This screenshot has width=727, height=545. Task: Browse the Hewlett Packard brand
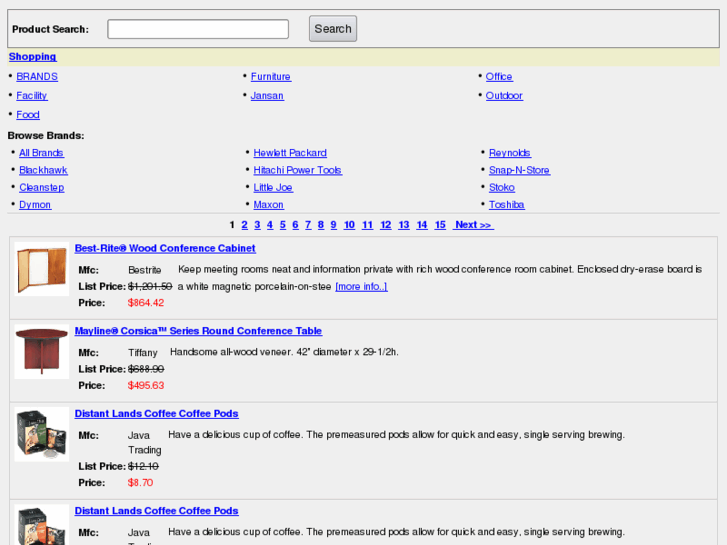click(x=290, y=153)
